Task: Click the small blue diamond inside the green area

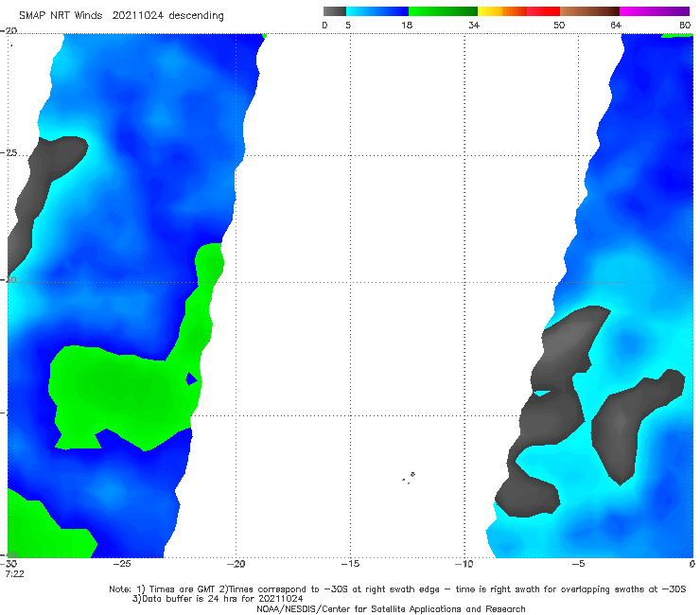Action: point(192,378)
